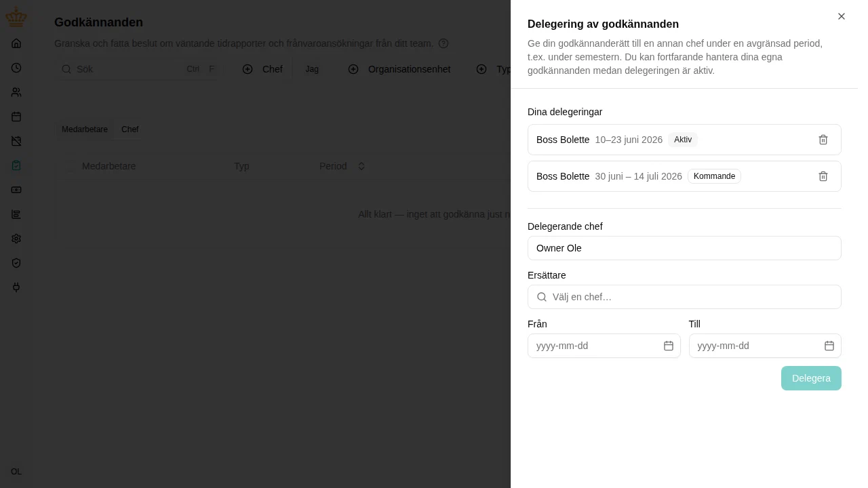This screenshot has height=488, width=868.
Task: Open the settings gear in sidebar
Action: [16, 239]
